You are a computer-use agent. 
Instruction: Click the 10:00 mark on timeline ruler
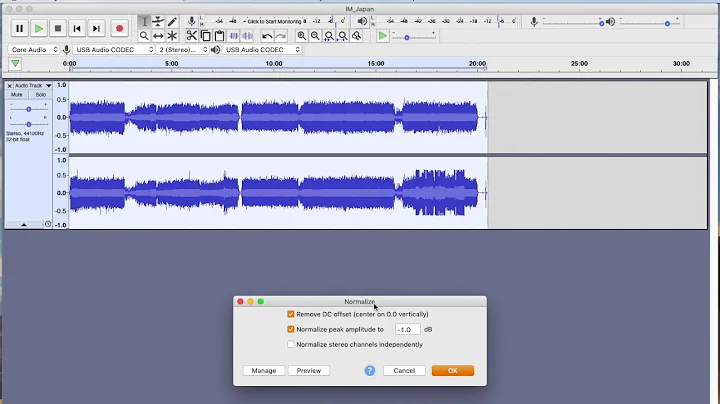(x=274, y=63)
